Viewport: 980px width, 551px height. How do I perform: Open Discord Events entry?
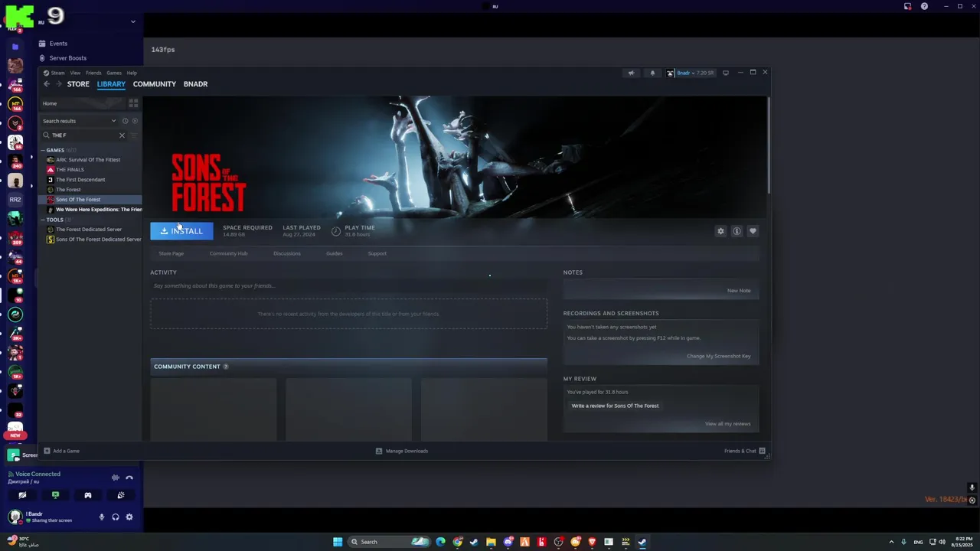tap(58, 44)
